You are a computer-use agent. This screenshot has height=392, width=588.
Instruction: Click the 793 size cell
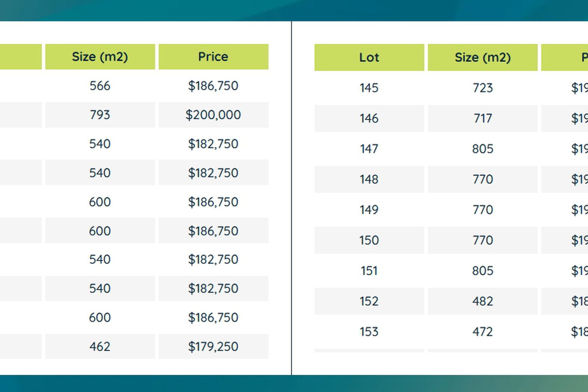click(100, 115)
